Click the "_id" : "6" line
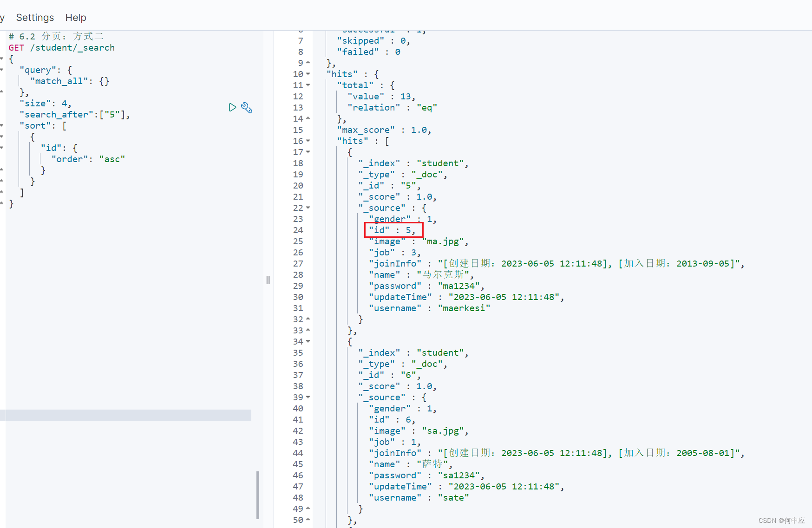The image size is (812, 528). pyautogui.click(x=389, y=375)
